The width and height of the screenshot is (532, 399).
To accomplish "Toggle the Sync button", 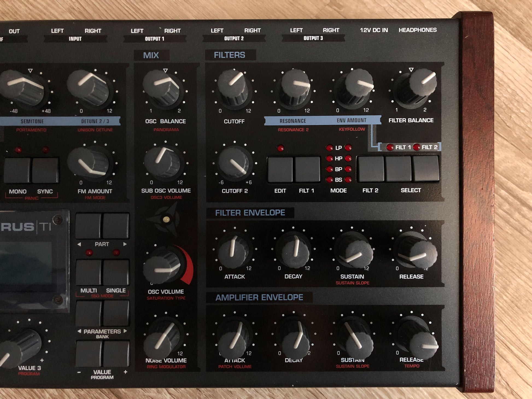I will click(45, 170).
